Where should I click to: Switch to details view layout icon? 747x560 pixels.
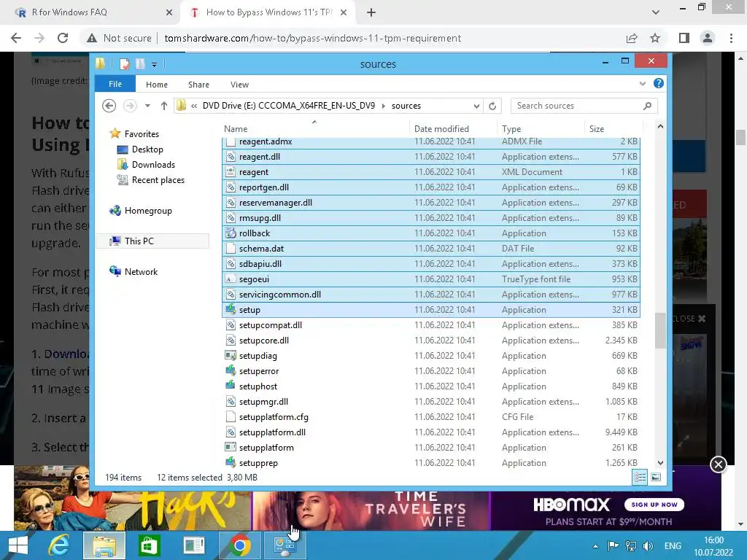[x=640, y=477]
